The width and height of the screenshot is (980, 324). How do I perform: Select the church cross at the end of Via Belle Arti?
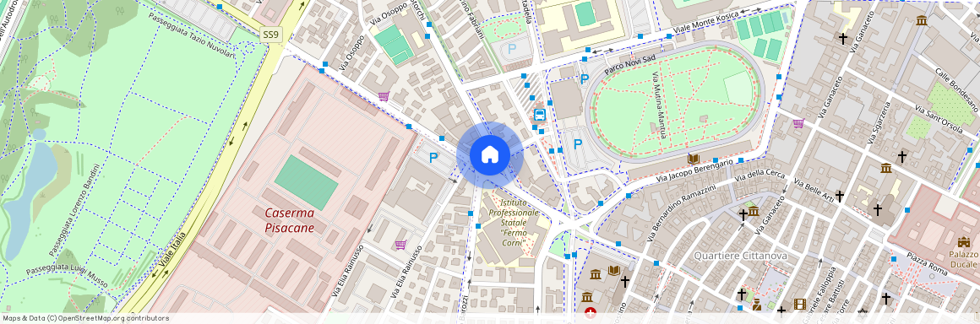pos(840,196)
